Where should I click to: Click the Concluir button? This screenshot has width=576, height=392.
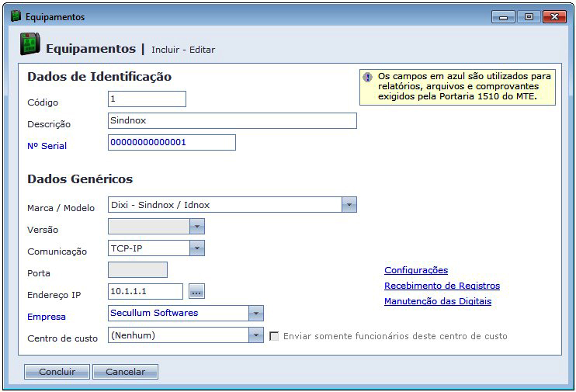click(57, 372)
